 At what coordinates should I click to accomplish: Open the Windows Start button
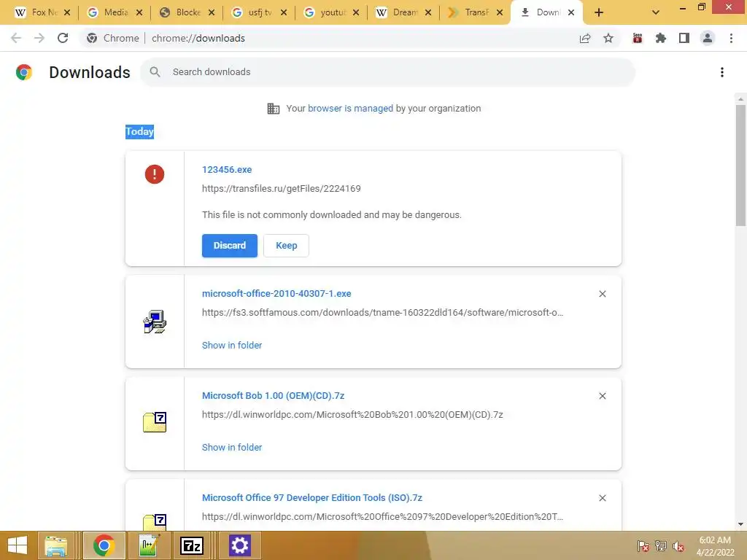point(18,545)
